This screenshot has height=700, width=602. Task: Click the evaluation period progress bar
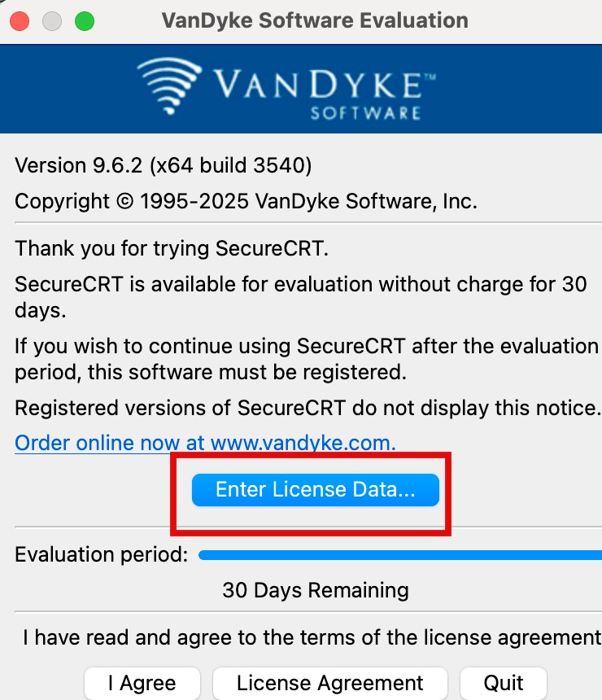400,555
